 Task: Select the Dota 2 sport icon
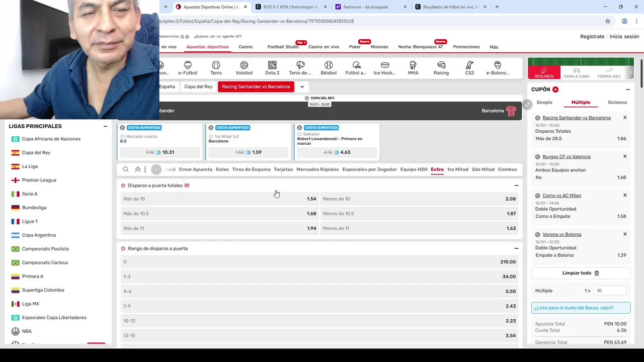pos(272,68)
